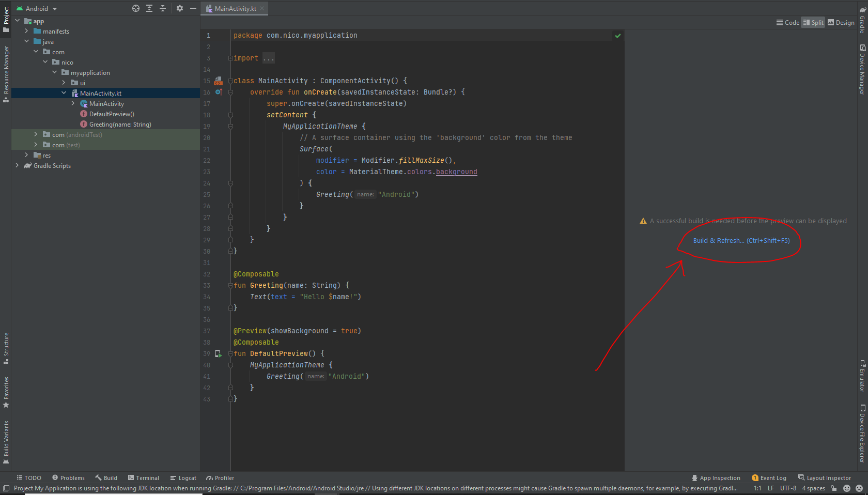The height and width of the screenshot is (495, 868).
Task: Collapse all nodes using the collapse icon
Action: [x=162, y=8]
